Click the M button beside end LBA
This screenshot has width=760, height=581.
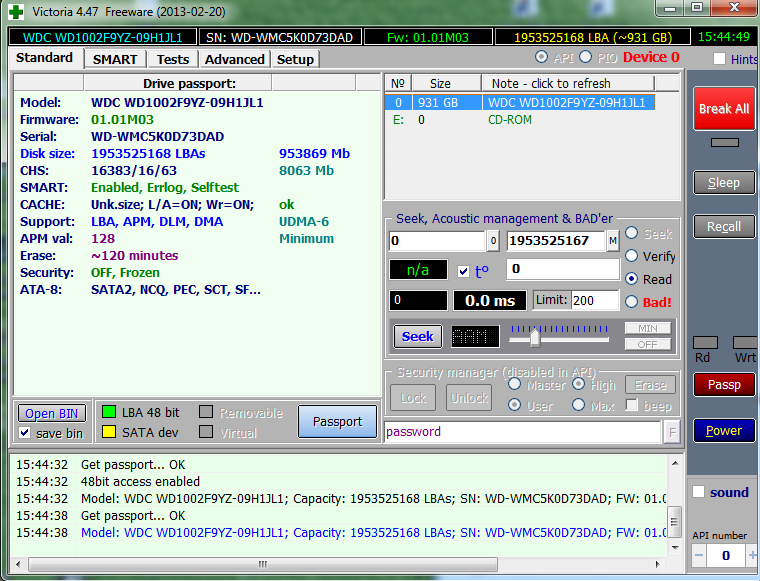(x=612, y=241)
